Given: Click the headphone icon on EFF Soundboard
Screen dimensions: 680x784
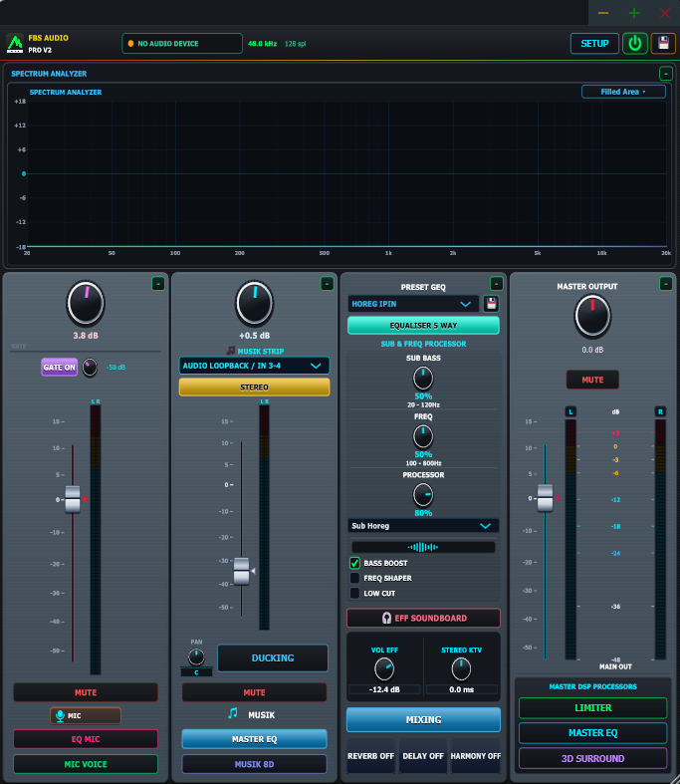Looking at the screenshot, I should (x=386, y=618).
